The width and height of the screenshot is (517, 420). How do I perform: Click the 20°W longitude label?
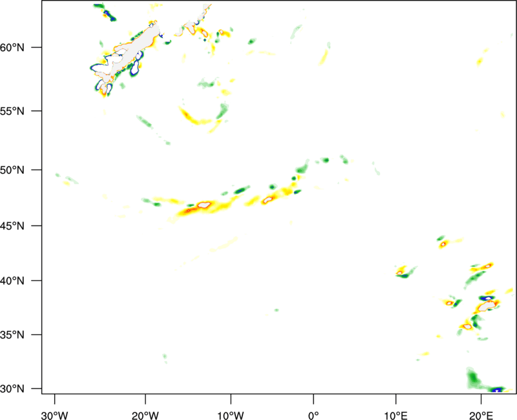145,416
